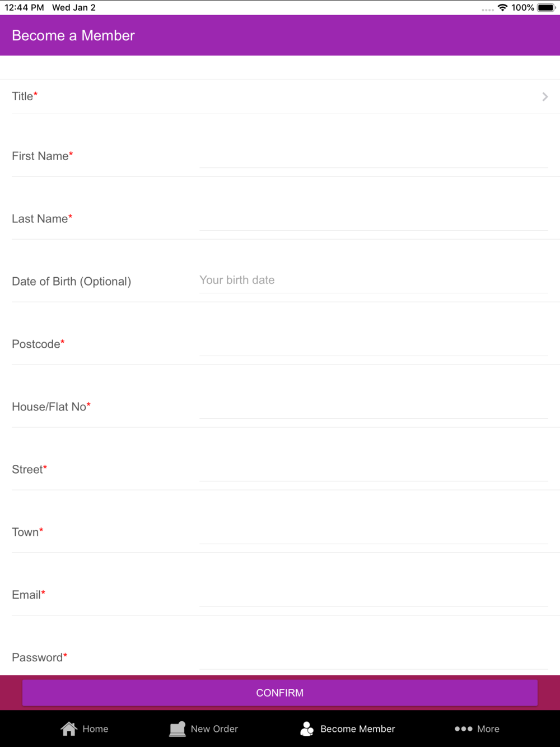Select the House/Flat No field
This screenshot has height=747, width=560.
pyautogui.click(x=374, y=407)
